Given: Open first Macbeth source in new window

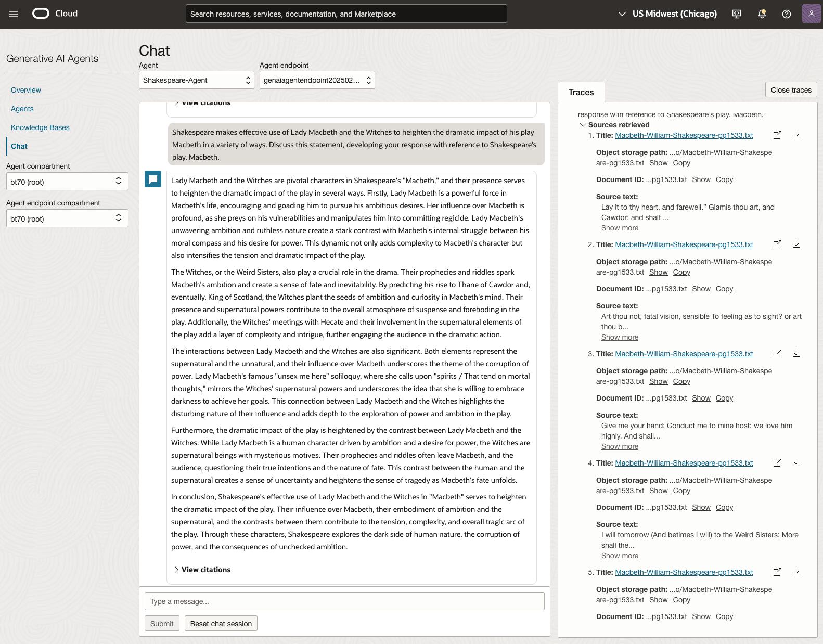Looking at the screenshot, I should 777,135.
